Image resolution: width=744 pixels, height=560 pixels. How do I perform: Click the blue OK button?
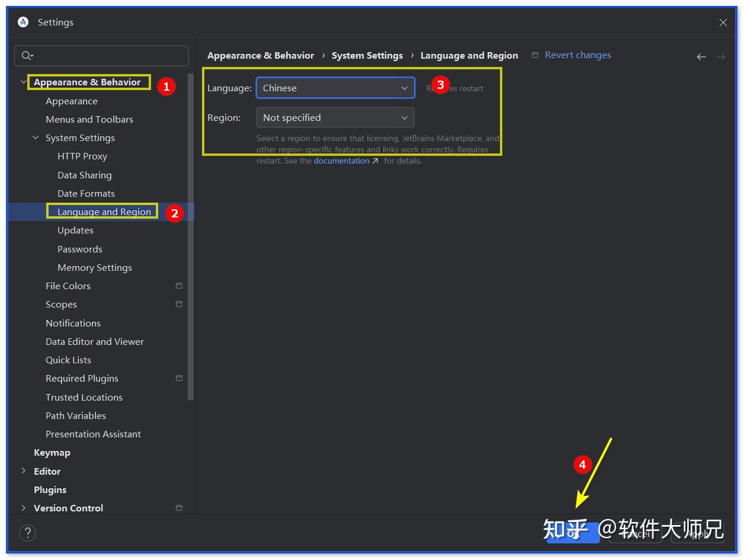click(573, 533)
